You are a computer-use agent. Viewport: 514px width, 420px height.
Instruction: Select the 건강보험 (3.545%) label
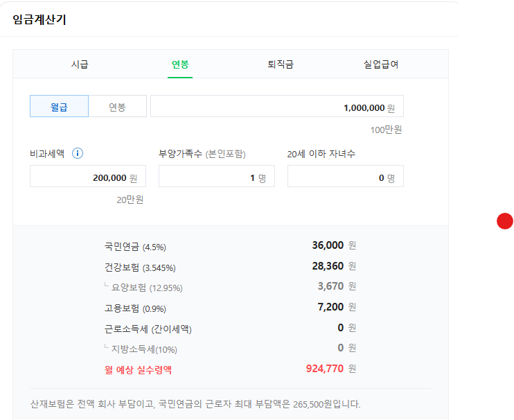click(x=139, y=267)
